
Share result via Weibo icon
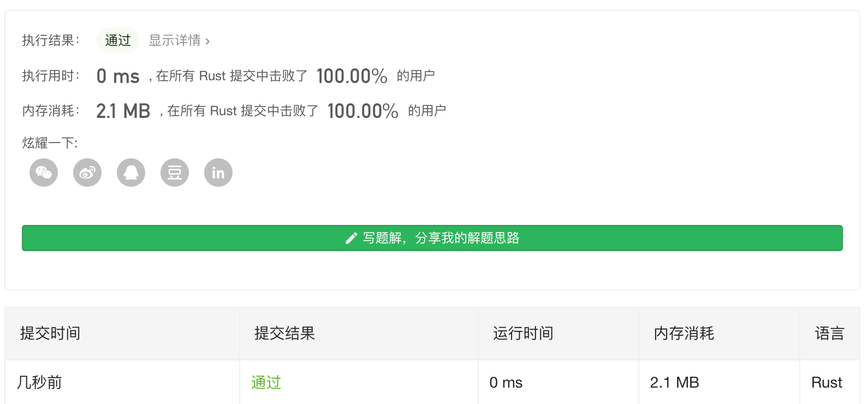click(x=87, y=173)
